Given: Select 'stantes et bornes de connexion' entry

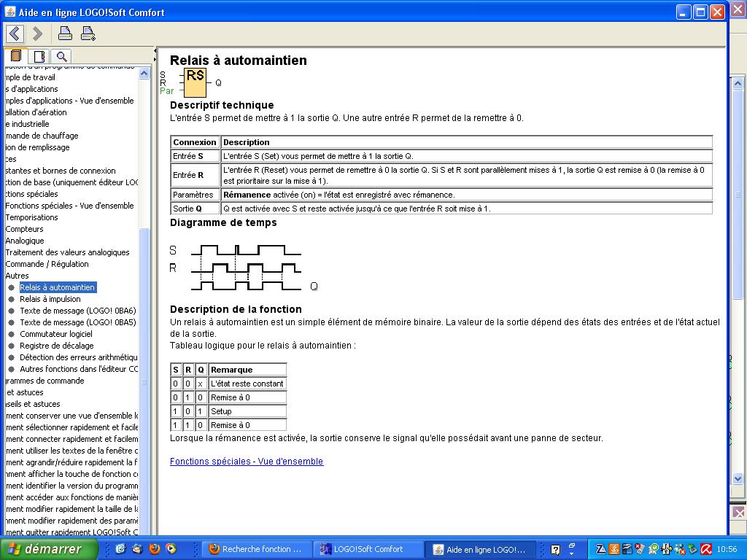Looking at the screenshot, I should (x=61, y=171).
